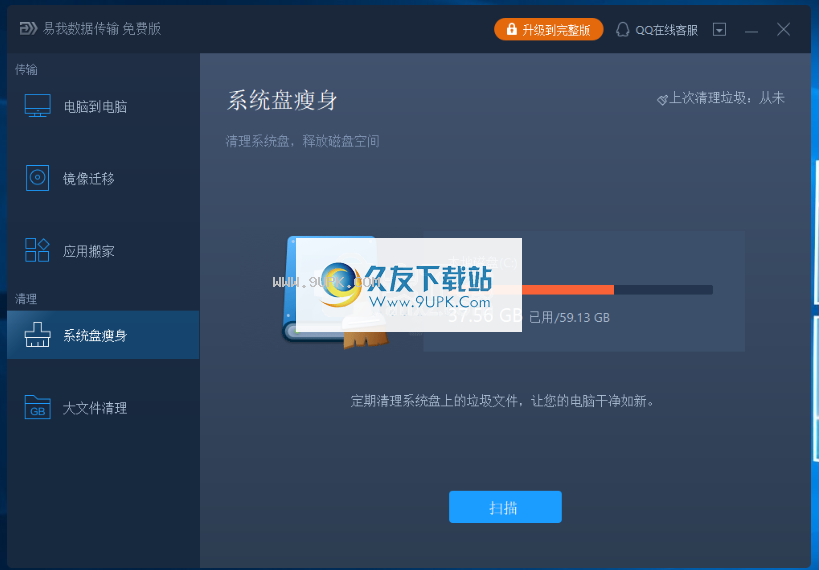This screenshot has height=570, width=819.
Task: Click the disc icon for image migration
Action: coord(38,178)
